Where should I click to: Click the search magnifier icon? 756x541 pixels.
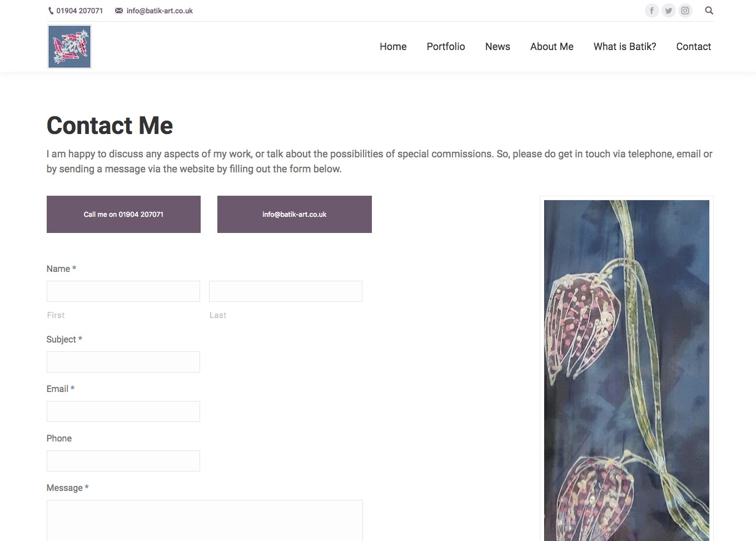(709, 11)
